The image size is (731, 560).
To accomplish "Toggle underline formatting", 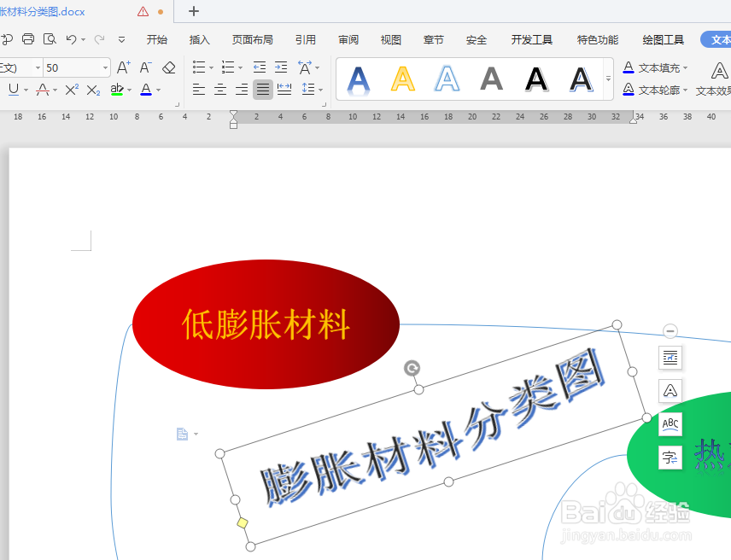I will coord(12,90).
